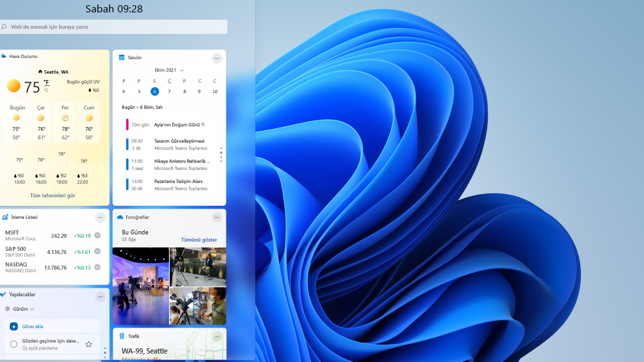Viewport: 644px width, 362px height.
Task: Click the Trafik traffic icon
Action: click(x=122, y=336)
